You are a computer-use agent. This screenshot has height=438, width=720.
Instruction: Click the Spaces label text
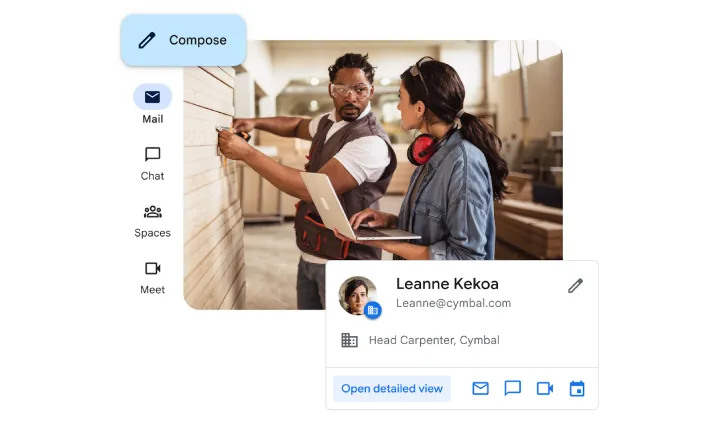point(152,233)
